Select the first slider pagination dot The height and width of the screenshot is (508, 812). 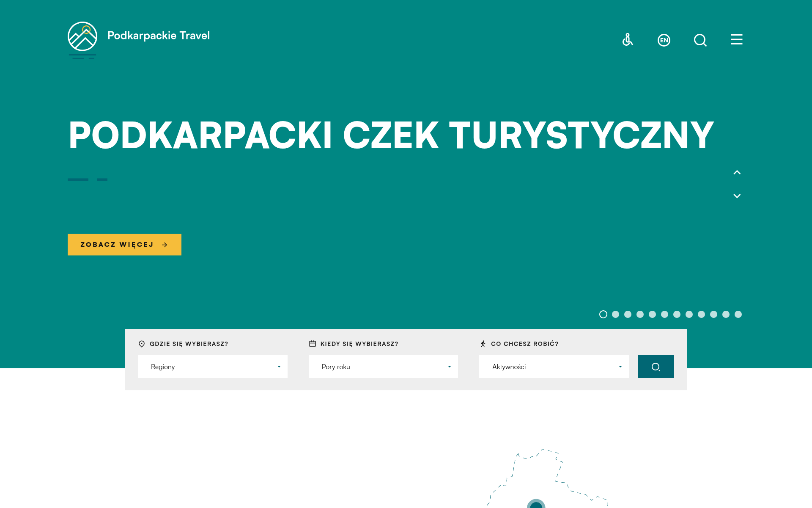604,314
